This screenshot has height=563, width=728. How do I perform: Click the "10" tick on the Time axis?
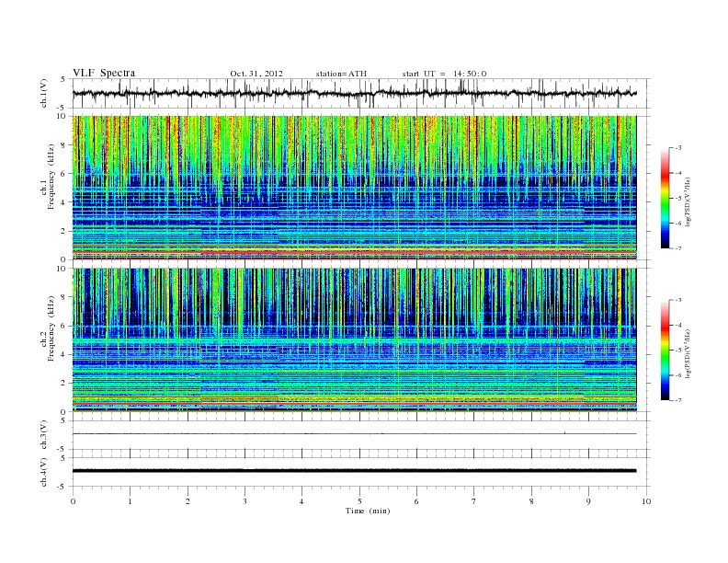tap(646, 501)
